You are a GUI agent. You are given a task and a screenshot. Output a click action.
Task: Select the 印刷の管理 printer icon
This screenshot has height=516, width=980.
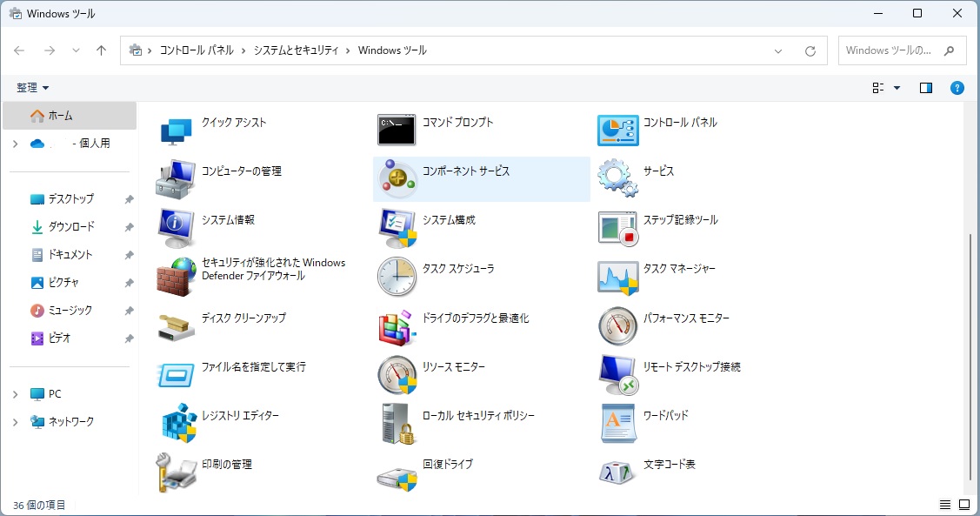point(177,472)
